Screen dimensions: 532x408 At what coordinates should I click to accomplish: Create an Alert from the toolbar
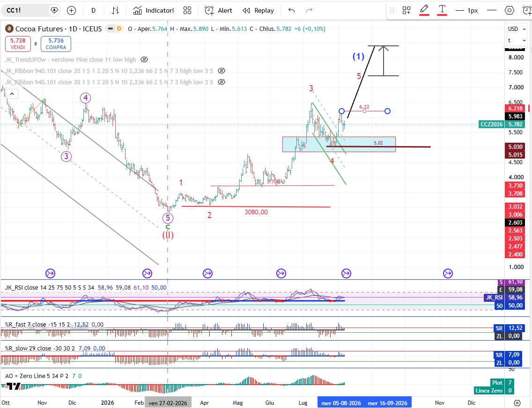point(219,10)
